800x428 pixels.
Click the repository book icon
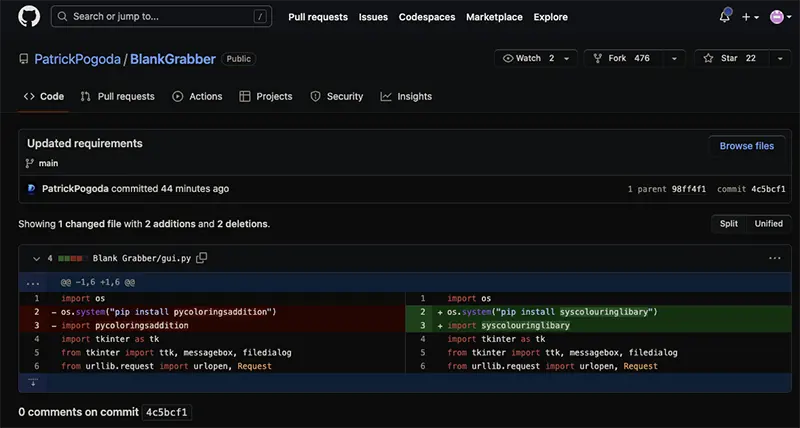23,59
